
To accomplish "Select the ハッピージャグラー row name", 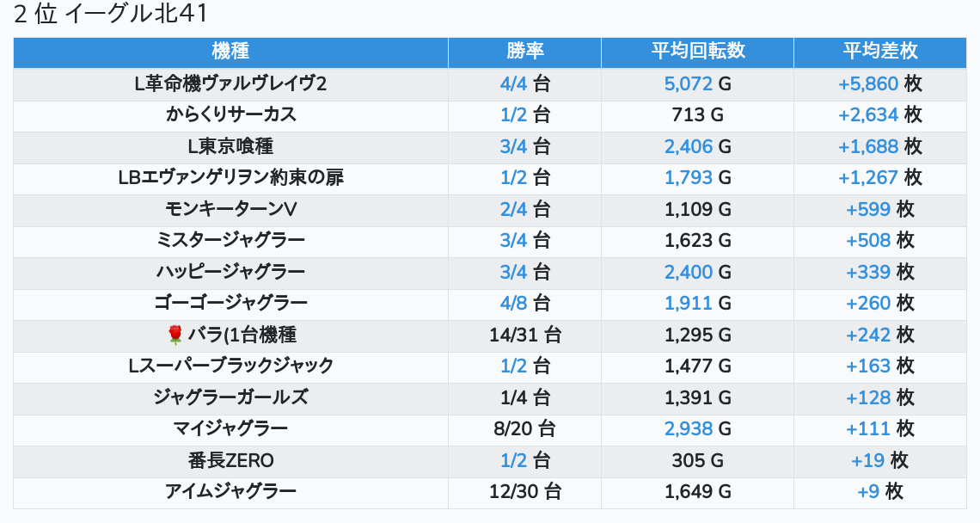I will pyautogui.click(x=230, y=272).
